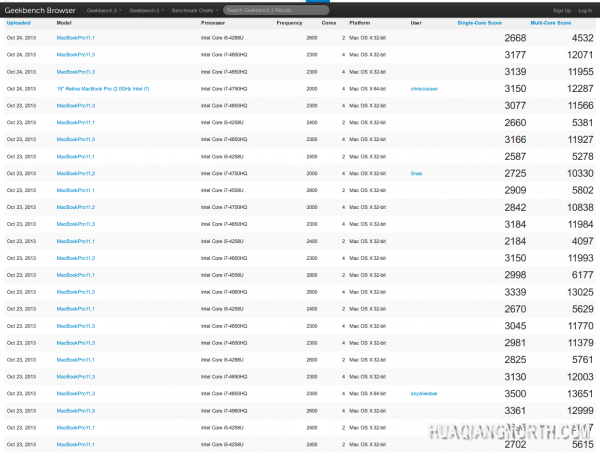Select the single-core score 2909
This screenshot has height=452, width=600.
[515, 190]
